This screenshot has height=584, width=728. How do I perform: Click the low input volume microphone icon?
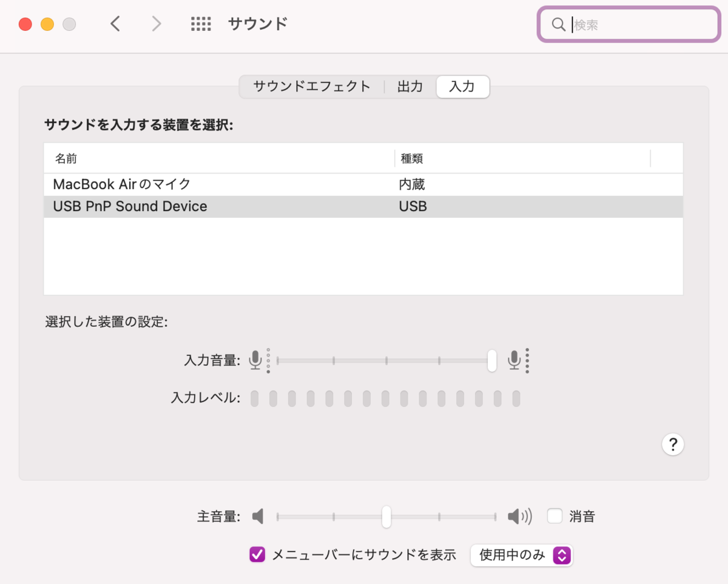click(x=256, y=360)
